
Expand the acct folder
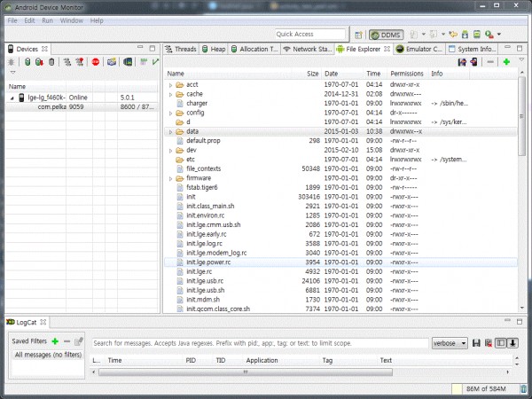pos(170,85)
